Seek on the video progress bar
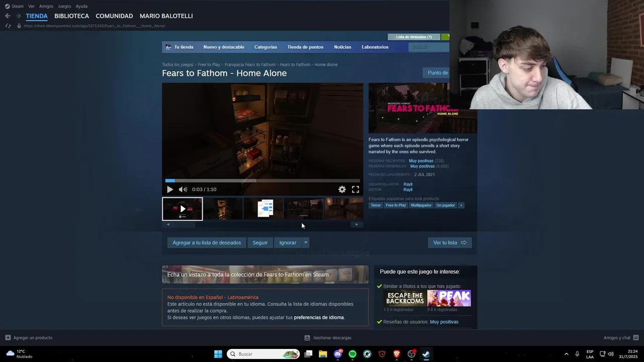644x362 pixels. (263, 180)
